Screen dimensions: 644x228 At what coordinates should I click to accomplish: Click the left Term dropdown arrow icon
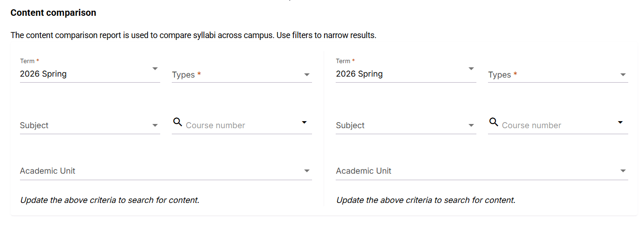pyautogui.click(x=155, y=69)
